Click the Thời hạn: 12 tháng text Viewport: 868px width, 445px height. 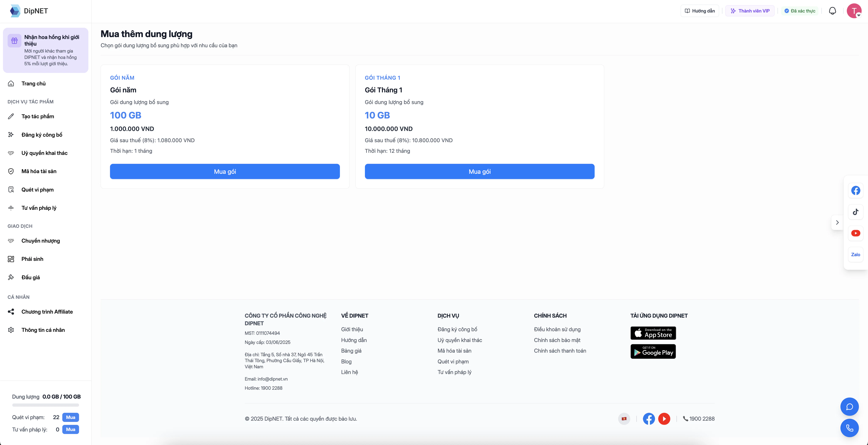tap(388, 151)
